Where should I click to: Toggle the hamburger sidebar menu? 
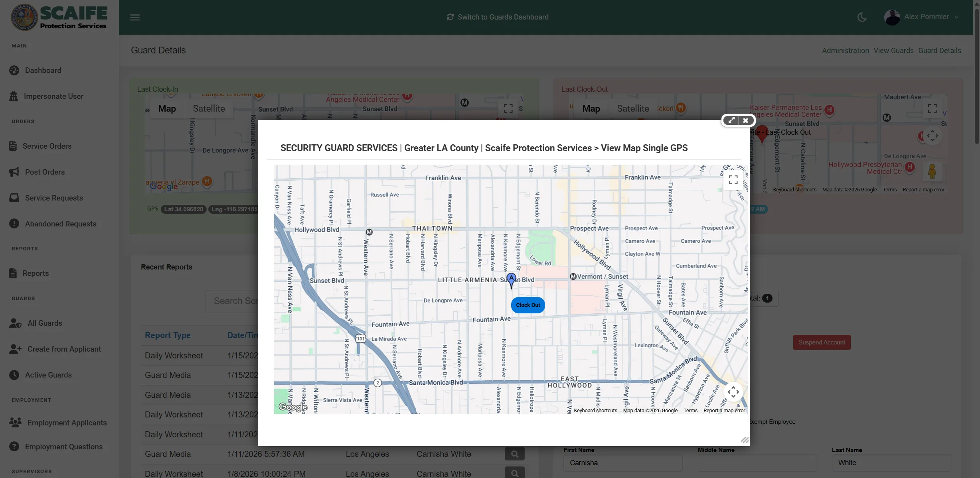pos(135,18)
